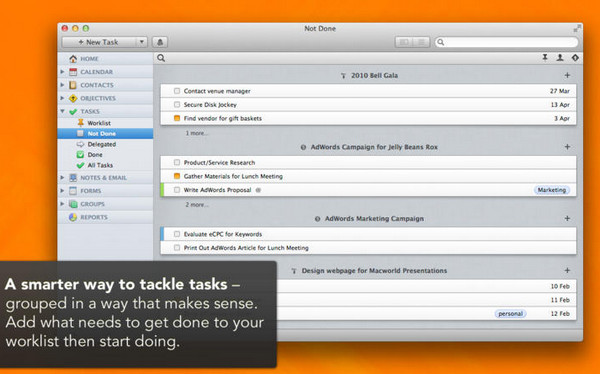
Task: Click the New Task button
Action: pos(99,42)
